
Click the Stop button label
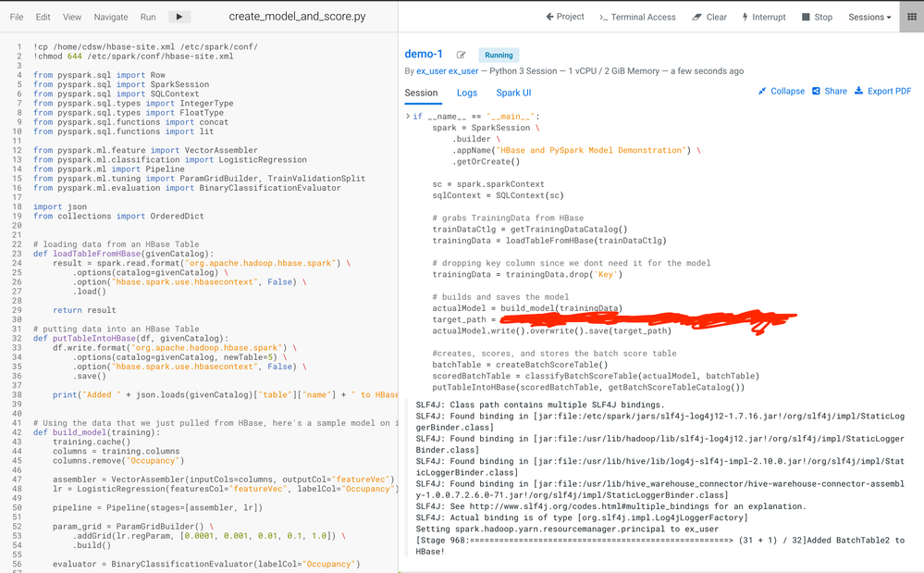click(x=823, y=17)
